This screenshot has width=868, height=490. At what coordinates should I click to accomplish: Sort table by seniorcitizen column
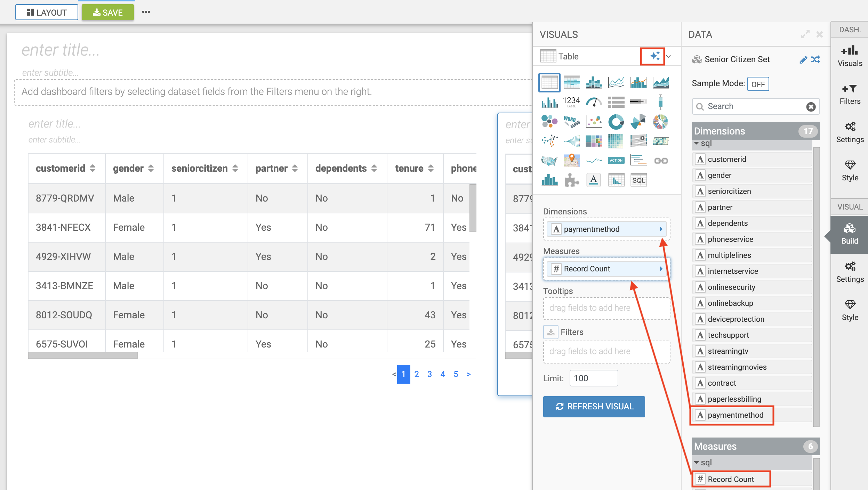pos(235,169)
